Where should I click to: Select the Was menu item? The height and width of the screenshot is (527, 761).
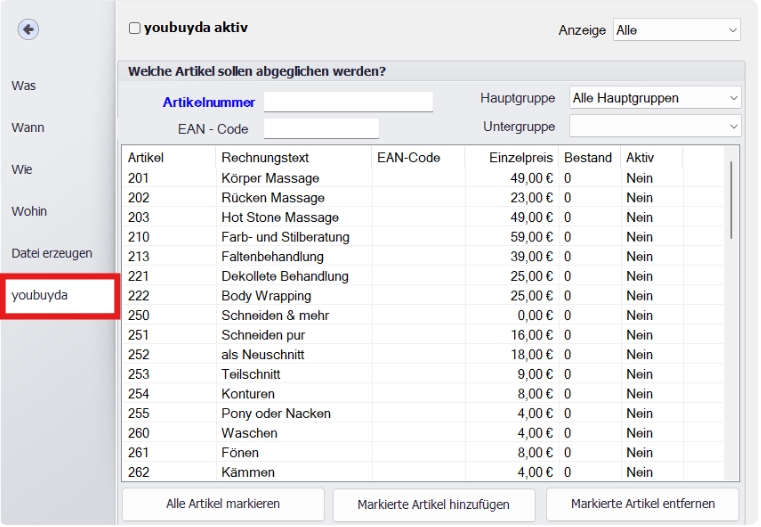click(24, 86)
